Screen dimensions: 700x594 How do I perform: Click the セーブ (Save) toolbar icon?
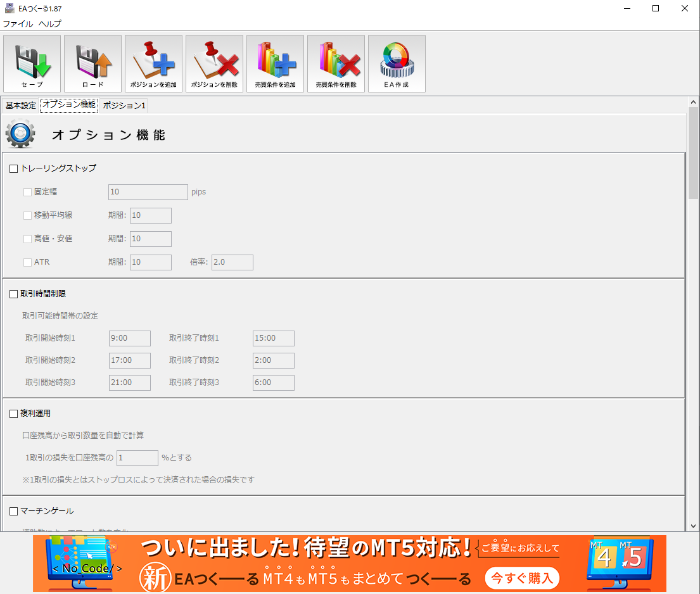click(32, 63)
